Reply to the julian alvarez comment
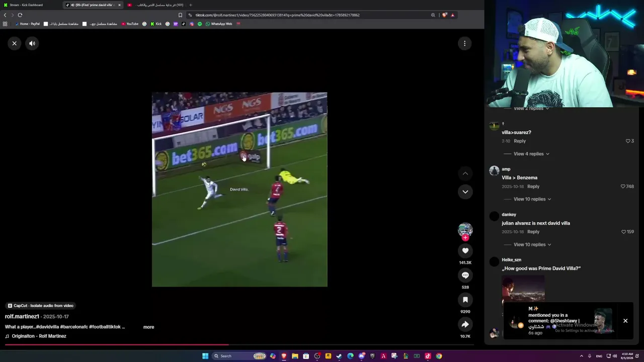Viewport: 644px width, 362px height. (x=533, y=232)
